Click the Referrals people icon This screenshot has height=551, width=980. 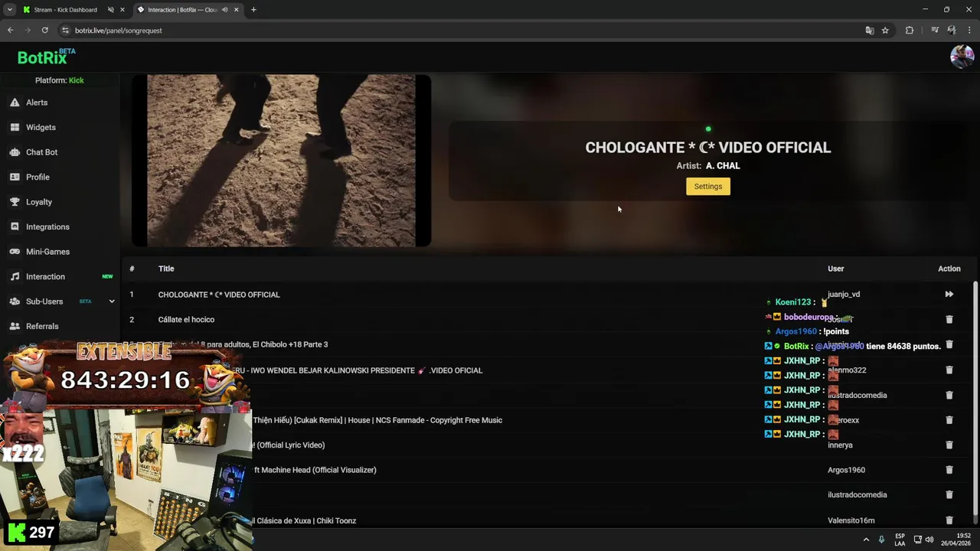click(15, 326)
